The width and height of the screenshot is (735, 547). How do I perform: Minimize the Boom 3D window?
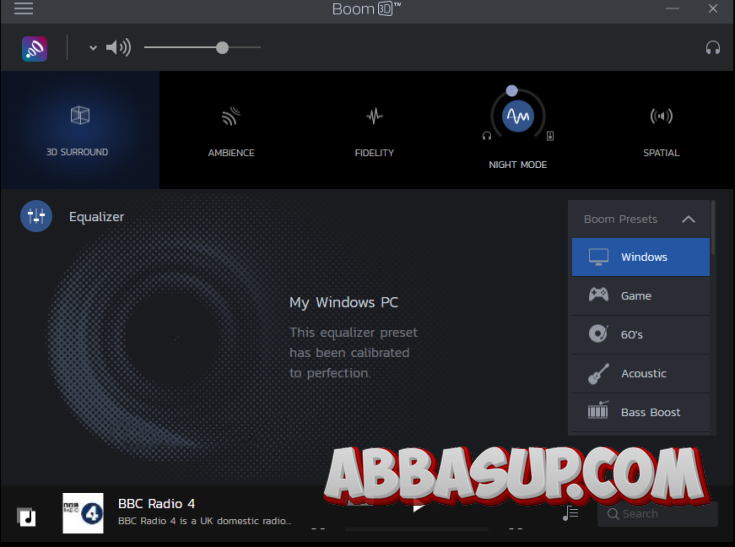(x=672, y=8)
